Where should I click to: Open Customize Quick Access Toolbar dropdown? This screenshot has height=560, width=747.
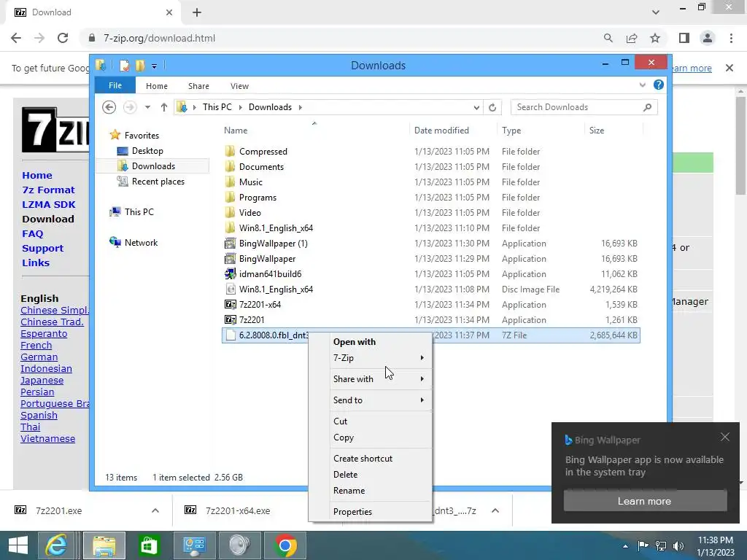pos(154,66)
